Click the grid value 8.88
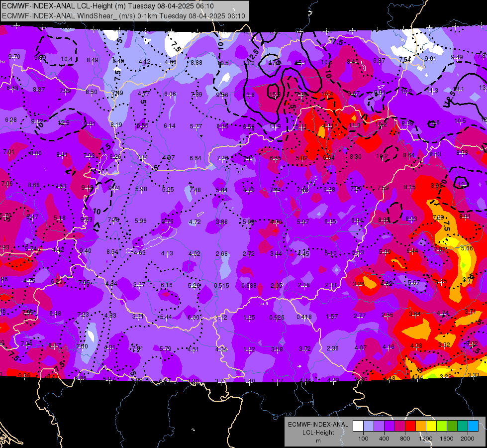487x448 pixels. click(196, 63)
